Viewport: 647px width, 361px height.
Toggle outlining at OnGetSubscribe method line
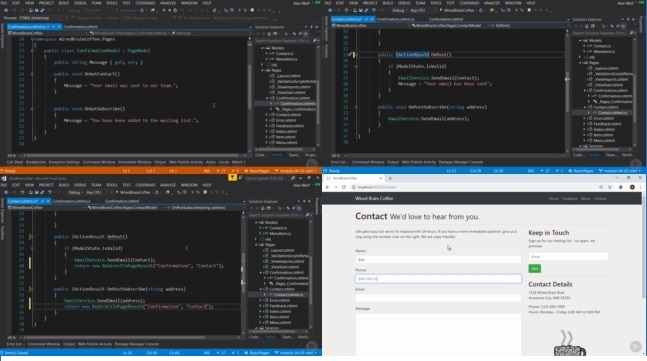(x=32, y=109)
